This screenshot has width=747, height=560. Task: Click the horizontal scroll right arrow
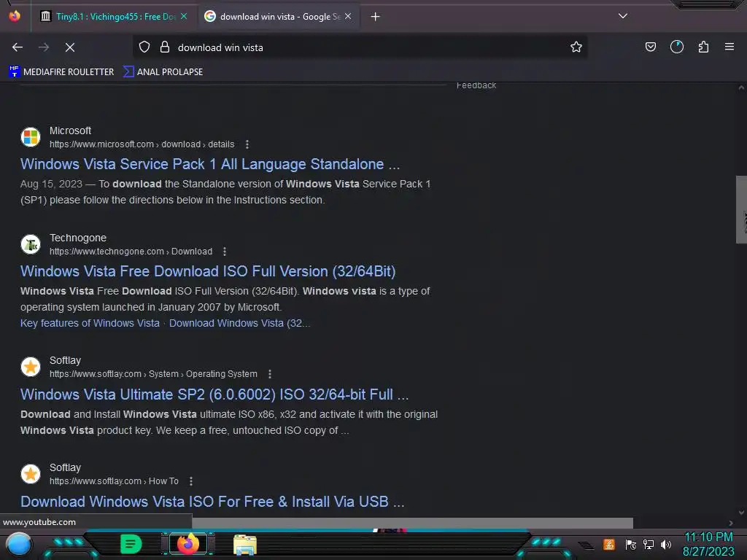click(731, 523)
